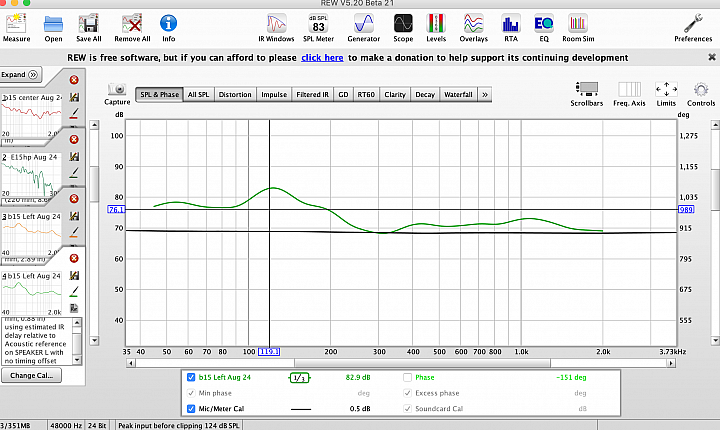Screen dimensions: 720x430
Task: Expand the measurements panel
Action: [21, 74]
